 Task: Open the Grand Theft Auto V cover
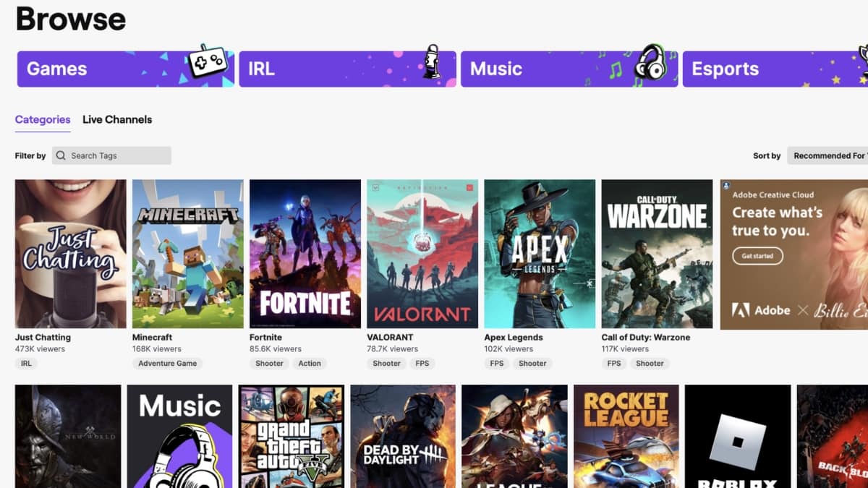292,436
